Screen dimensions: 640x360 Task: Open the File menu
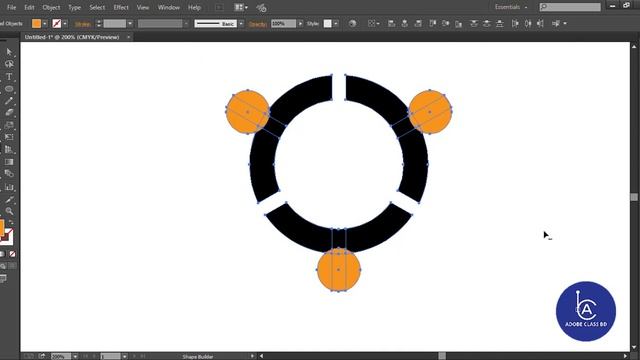(x=11, y=7)
